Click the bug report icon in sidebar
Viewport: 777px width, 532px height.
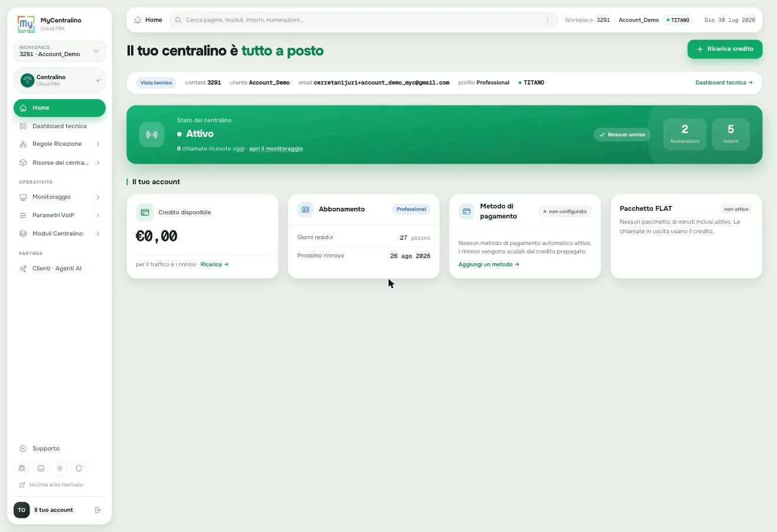pyautogui.click(x=22, y=468)
